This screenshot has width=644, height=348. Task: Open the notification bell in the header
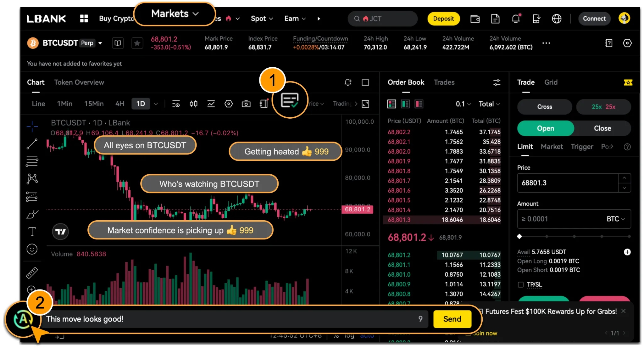coord(516,19)
